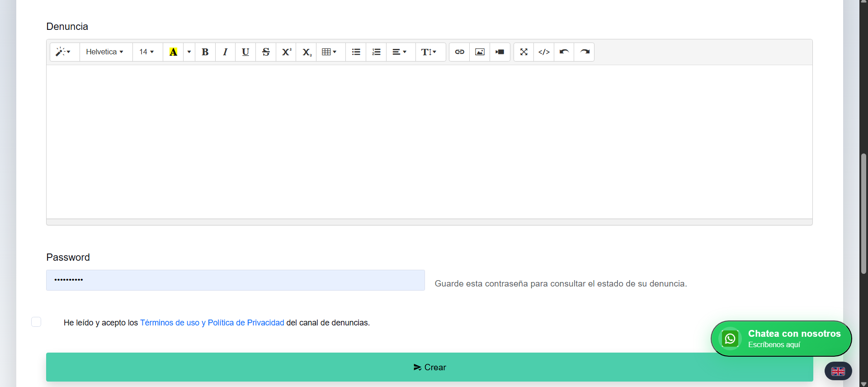Viewport: 868px width, 387px height.
Task: Open the font size 14 dropdown
Action: click(147, 52)
